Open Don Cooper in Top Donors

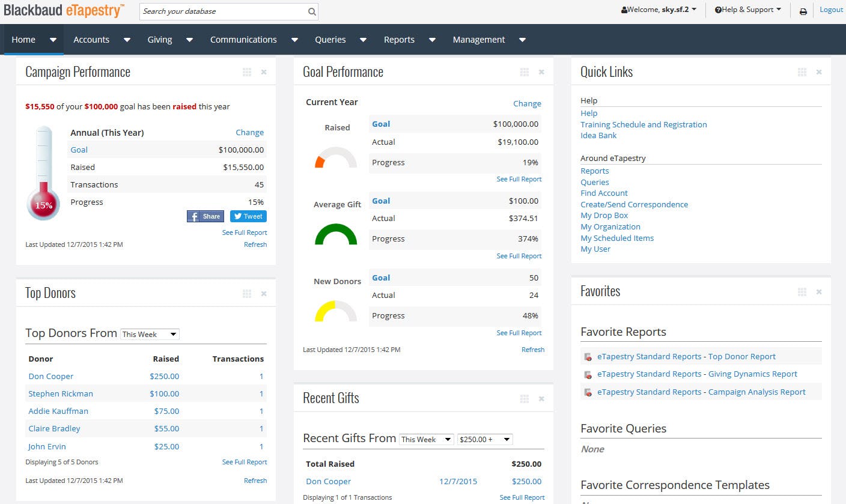[51, 376]
